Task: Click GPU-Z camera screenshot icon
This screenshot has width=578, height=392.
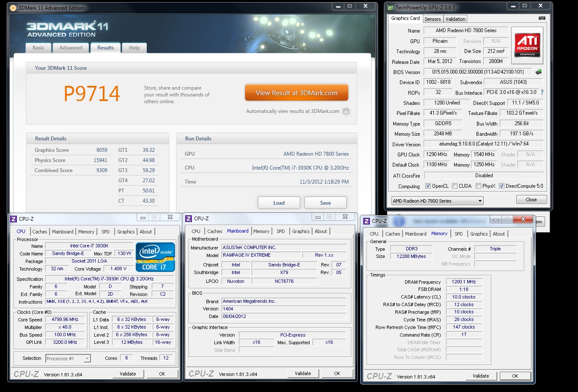Action: coord(542,18)
